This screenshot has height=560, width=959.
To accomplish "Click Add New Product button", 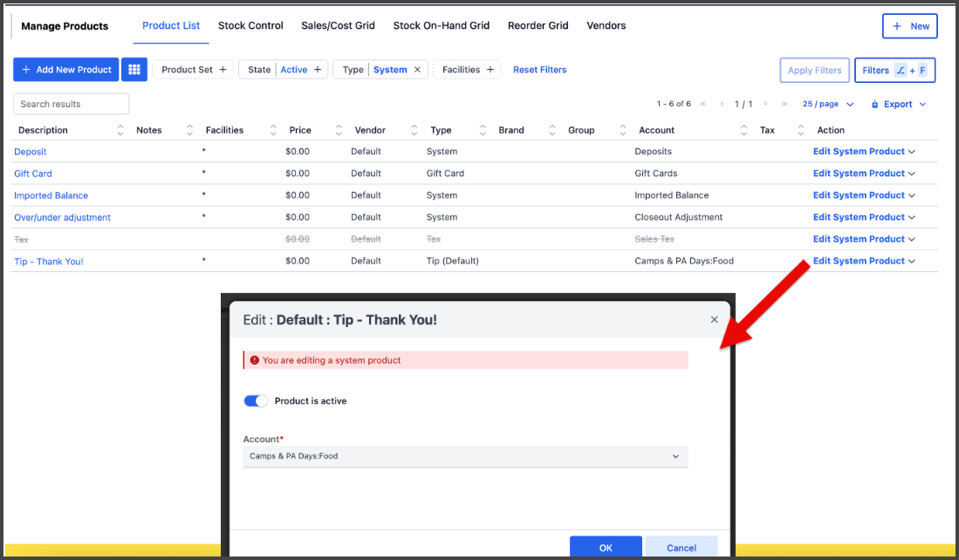I will 66,70.
